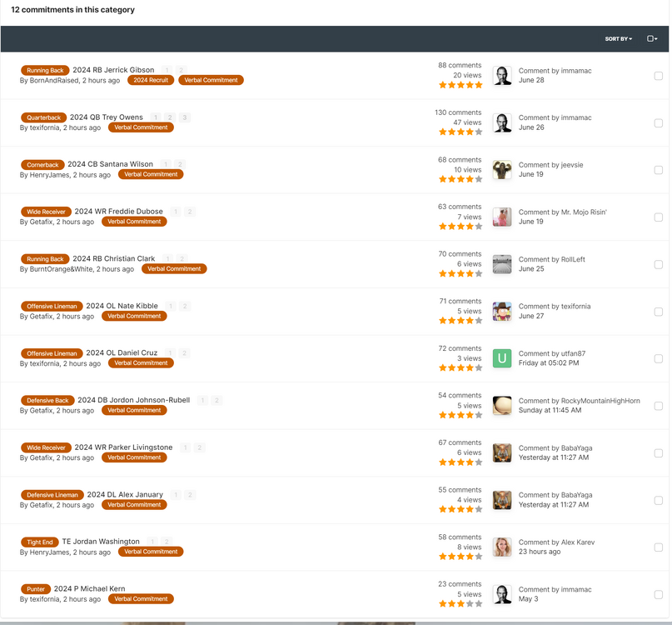The image size is (672, 625).
Task: Check the selection box for the Jerrick Gibson thread
Action: coord(659,75)
